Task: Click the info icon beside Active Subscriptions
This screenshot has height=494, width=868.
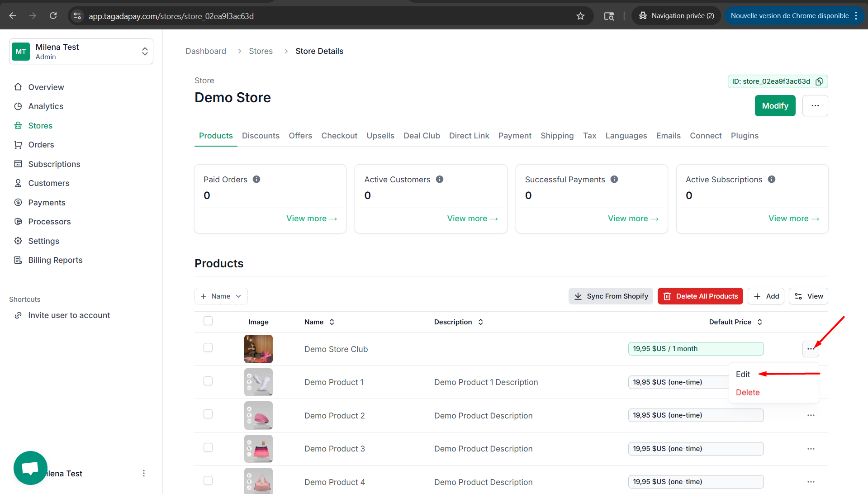Action: click(x=772, y=180)
